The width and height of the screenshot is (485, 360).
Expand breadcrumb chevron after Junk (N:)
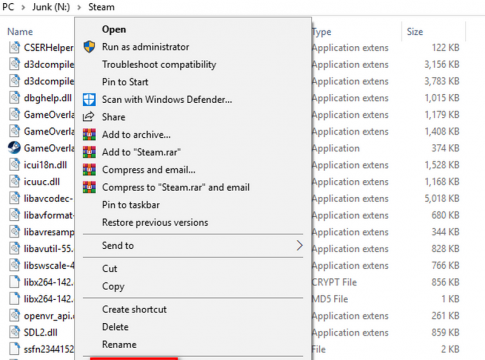[79, 7]
